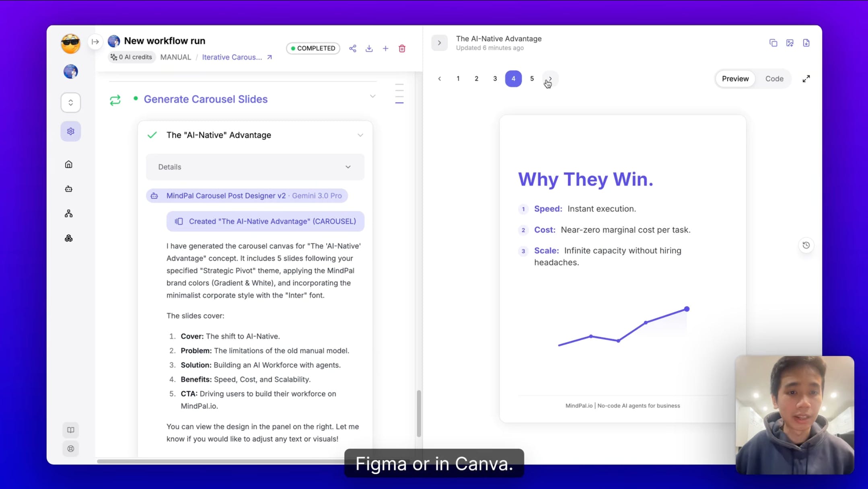Collapse The "AI-Native" Advantage item
Viewport: 868px width, 489px height.
click(x=360, y=135)
